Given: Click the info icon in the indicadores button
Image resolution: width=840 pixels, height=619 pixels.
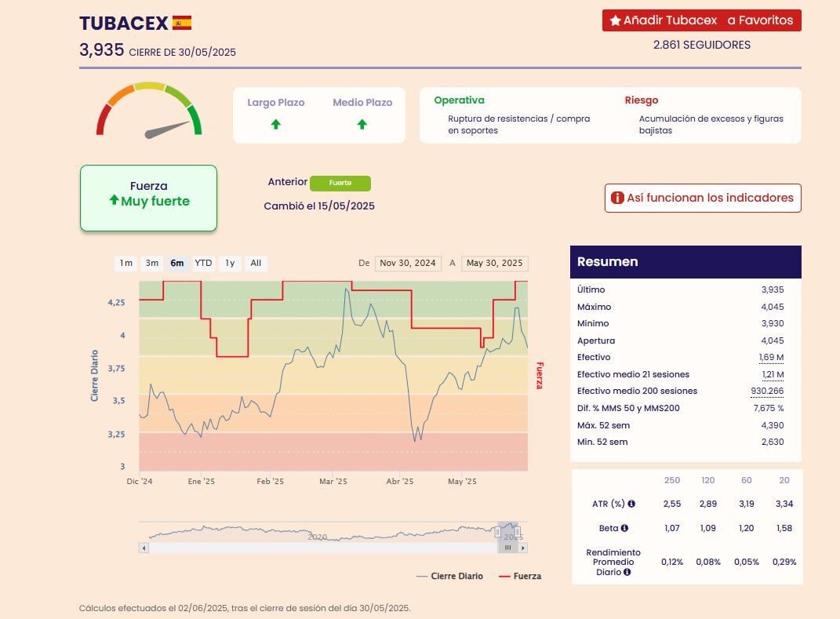Looking at the screenshot, I should (x=617, y=198).
